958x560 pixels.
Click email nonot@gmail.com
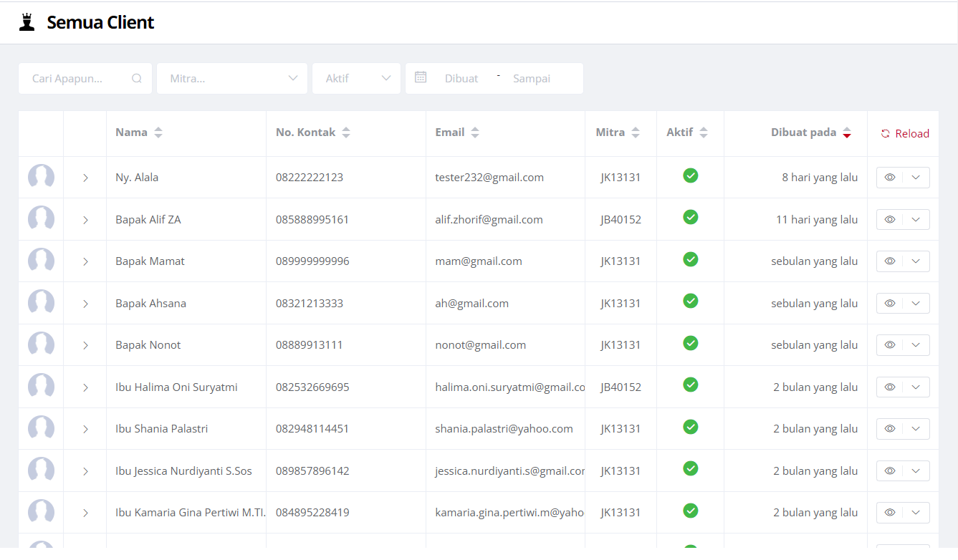[480, 345]
